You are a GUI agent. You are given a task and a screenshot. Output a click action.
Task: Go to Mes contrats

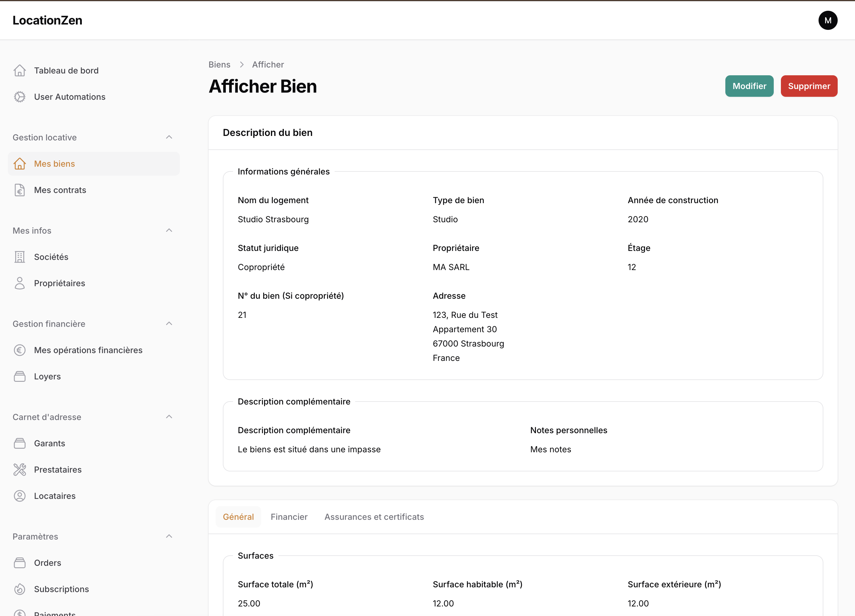[x=94, y=190]
